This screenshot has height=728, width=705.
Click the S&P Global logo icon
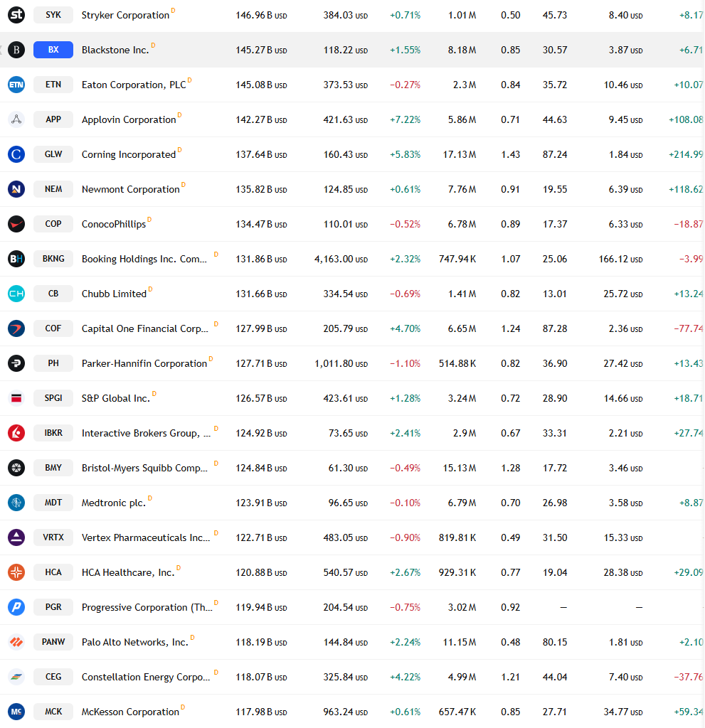pos(16,398)
